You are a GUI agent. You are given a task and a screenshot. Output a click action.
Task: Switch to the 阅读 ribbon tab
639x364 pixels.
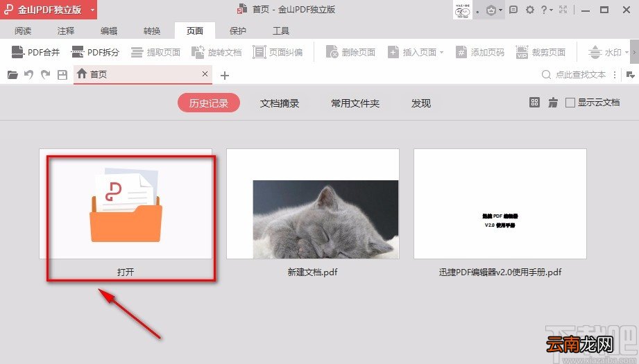(23, 31)
